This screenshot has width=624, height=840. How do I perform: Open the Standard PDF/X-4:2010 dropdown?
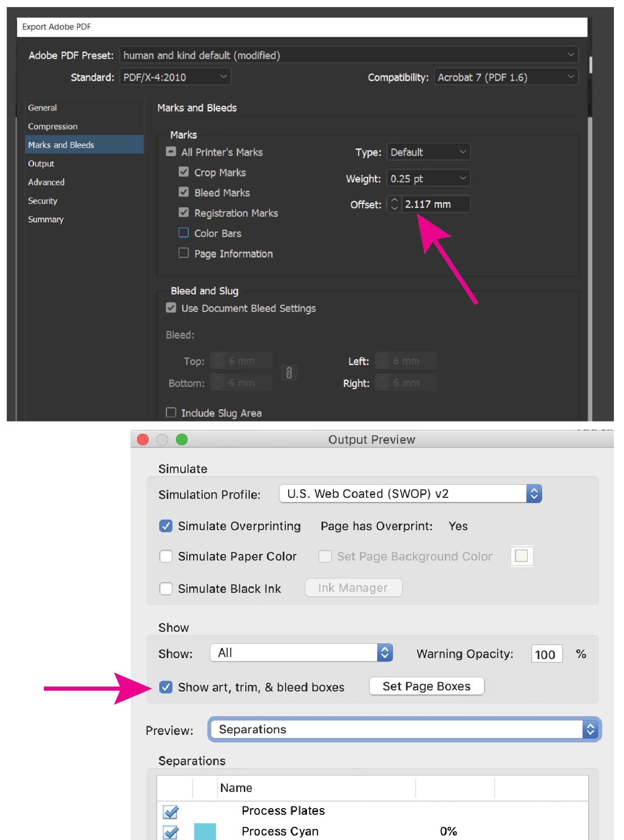pos(175,77)
